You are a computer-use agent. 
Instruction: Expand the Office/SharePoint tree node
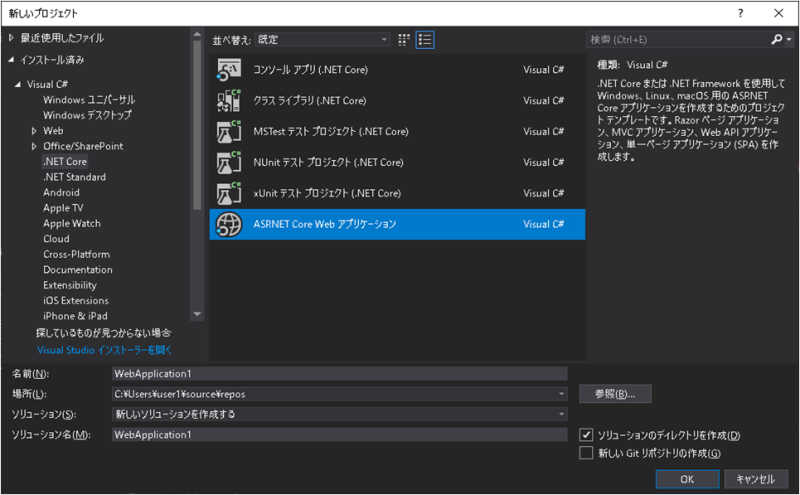34,146
